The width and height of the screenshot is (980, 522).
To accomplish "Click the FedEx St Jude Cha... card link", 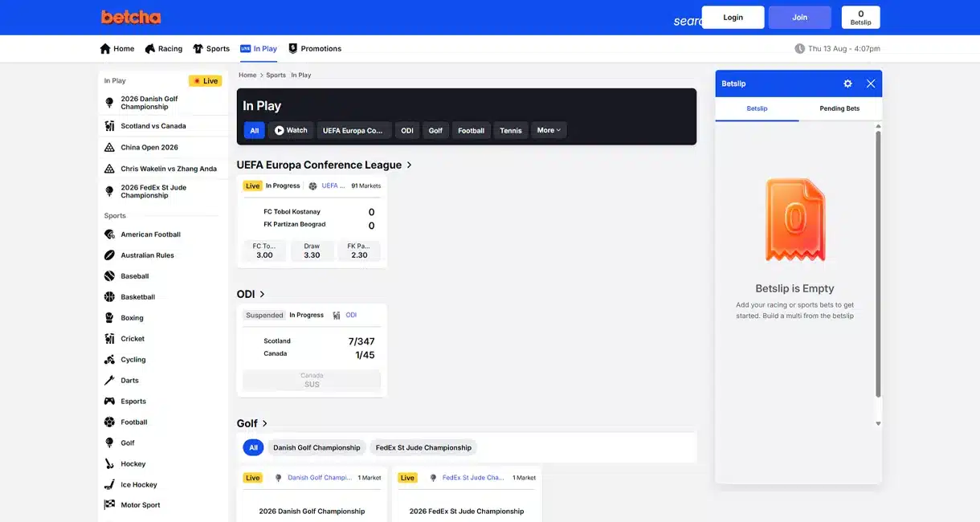I will pos(473,477).
